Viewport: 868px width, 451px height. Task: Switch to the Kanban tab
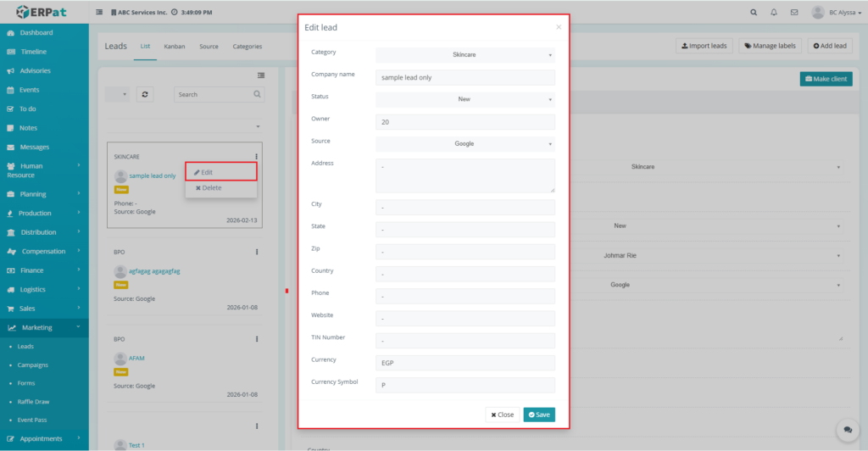pyautogui.click(x=175, y=47)
